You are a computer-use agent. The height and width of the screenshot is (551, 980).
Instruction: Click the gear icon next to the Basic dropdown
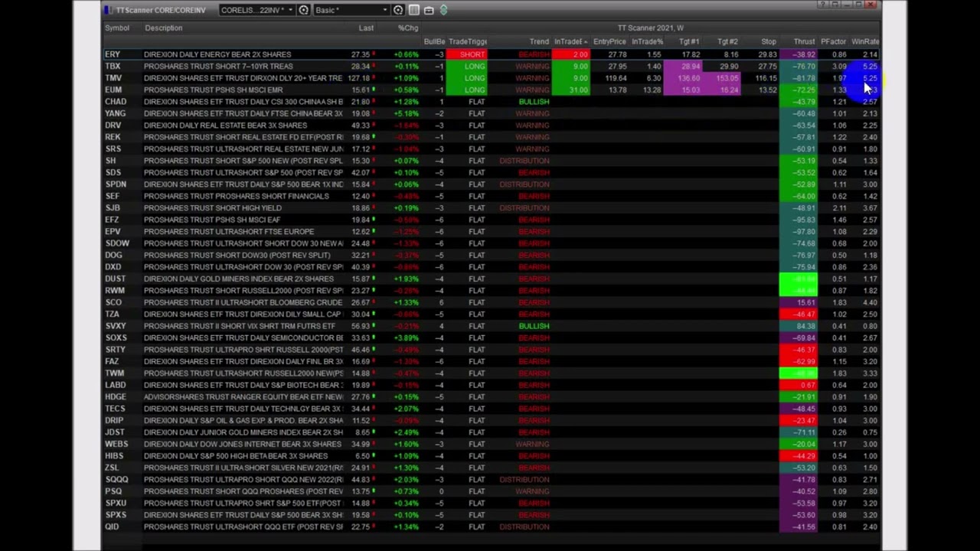tap(398, 10)
